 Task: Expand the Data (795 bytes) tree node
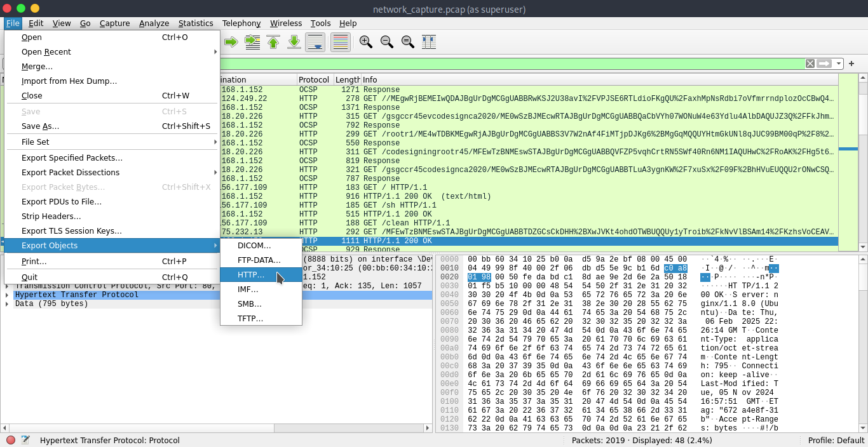click(7, 304)
